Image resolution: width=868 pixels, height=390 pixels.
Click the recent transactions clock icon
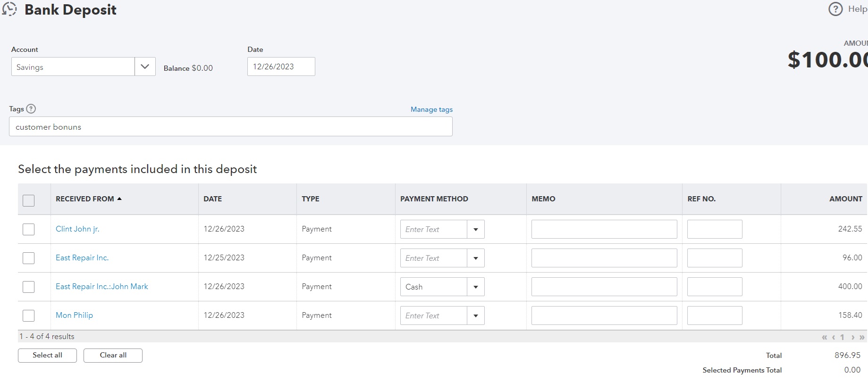pyautogui.click(x=9, y=9)
